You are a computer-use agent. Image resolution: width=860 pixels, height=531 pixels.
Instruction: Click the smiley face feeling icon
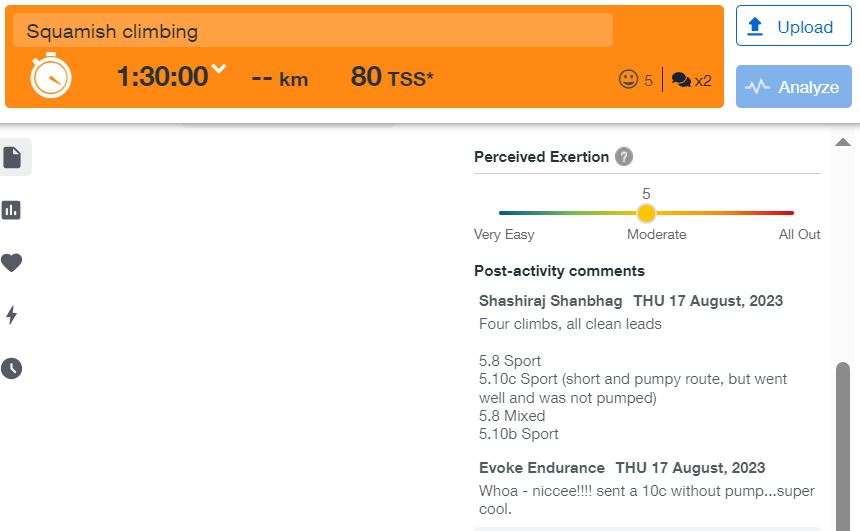(629, 80)
